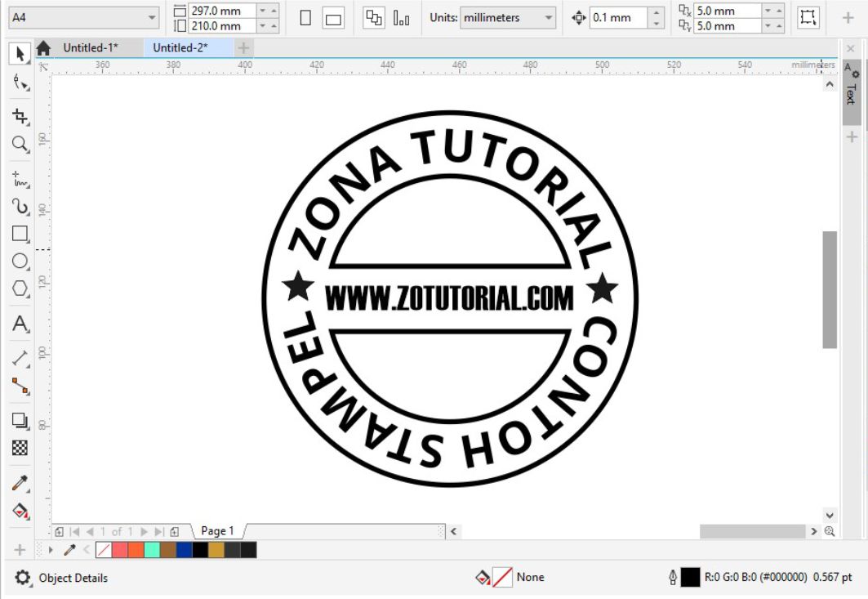The image size is (868, 599).
Task: Switch to the Untitled-1 document tab
Action: point(90,47)
